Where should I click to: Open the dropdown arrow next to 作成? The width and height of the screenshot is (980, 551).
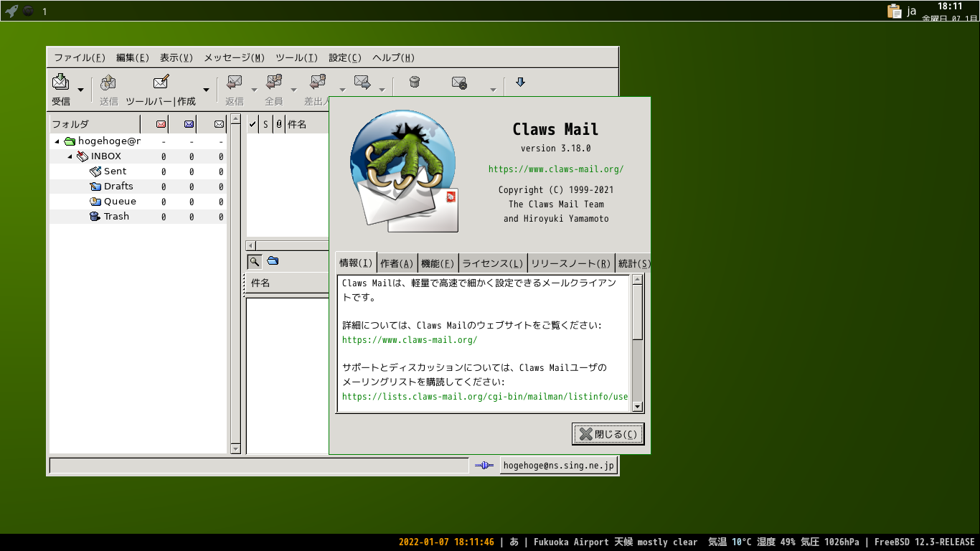(x=206, y=90)
